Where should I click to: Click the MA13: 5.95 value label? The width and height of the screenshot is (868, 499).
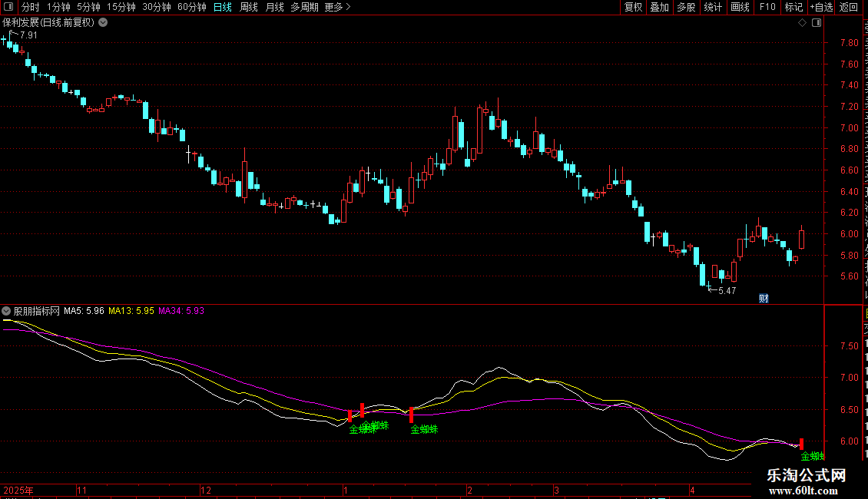point(131,311)
